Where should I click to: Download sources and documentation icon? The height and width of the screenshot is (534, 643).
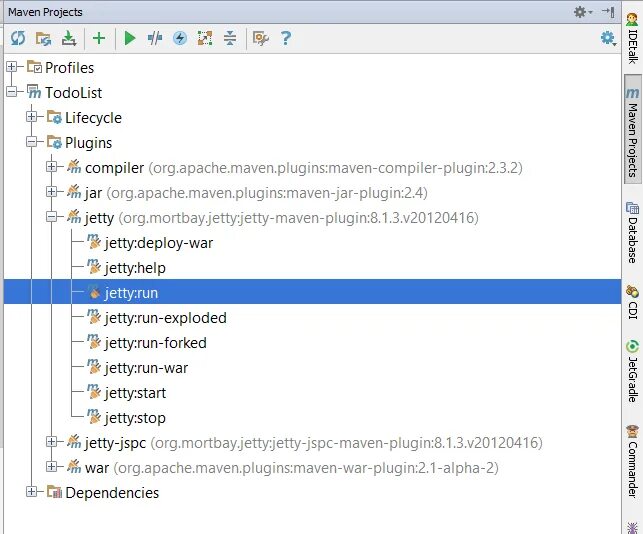68,39
